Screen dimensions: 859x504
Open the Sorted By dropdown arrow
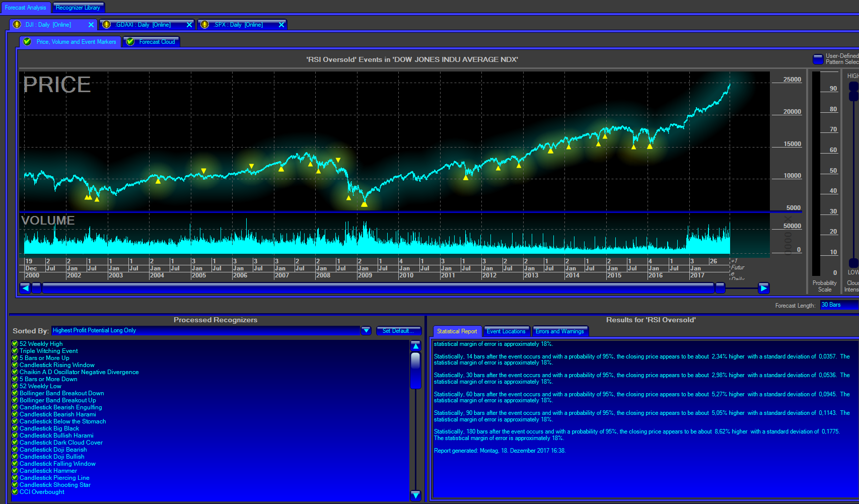click(366, 331)
